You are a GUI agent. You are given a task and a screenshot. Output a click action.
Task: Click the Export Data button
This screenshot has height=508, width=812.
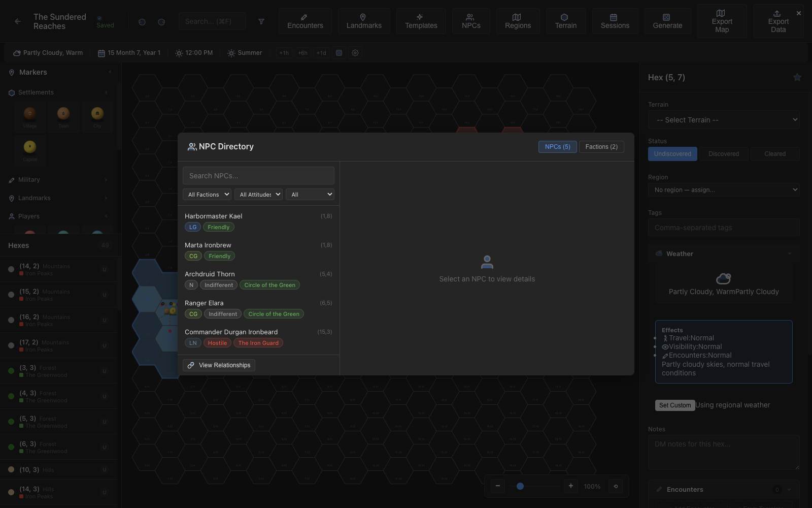click(778, 21)
